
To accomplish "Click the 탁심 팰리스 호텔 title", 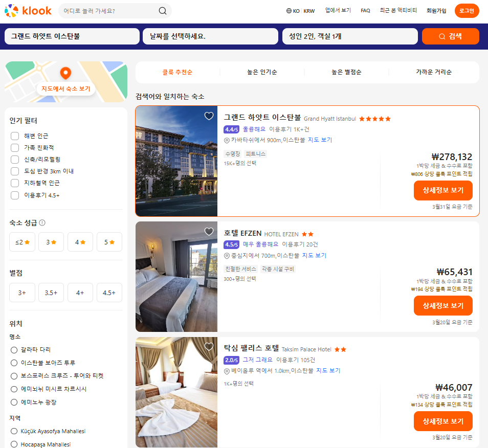I will coord(252,348).
